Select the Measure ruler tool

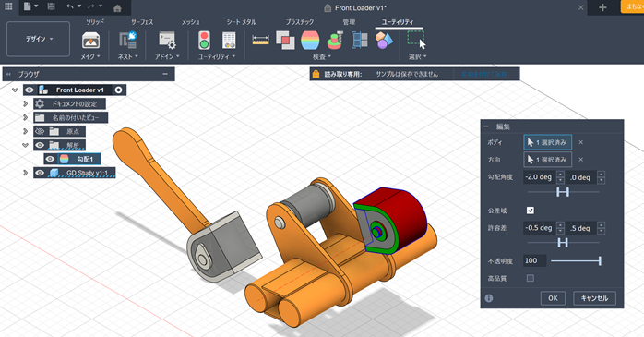[x=261, y=41]
